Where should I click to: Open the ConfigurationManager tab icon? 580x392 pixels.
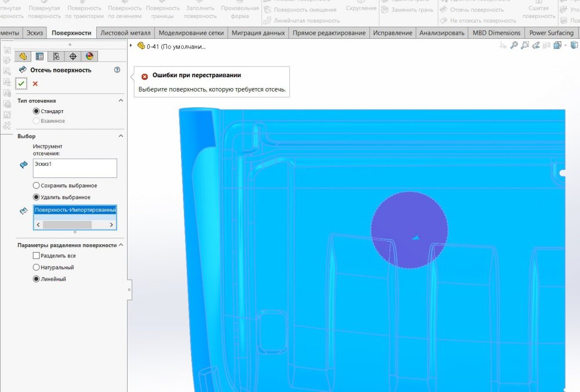56,56
